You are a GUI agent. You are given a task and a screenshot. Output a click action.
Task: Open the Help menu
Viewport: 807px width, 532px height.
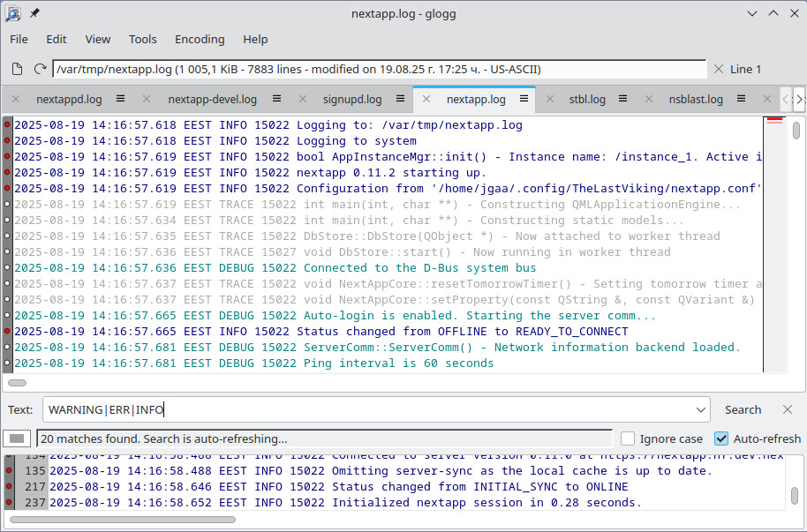coord(255,39)
